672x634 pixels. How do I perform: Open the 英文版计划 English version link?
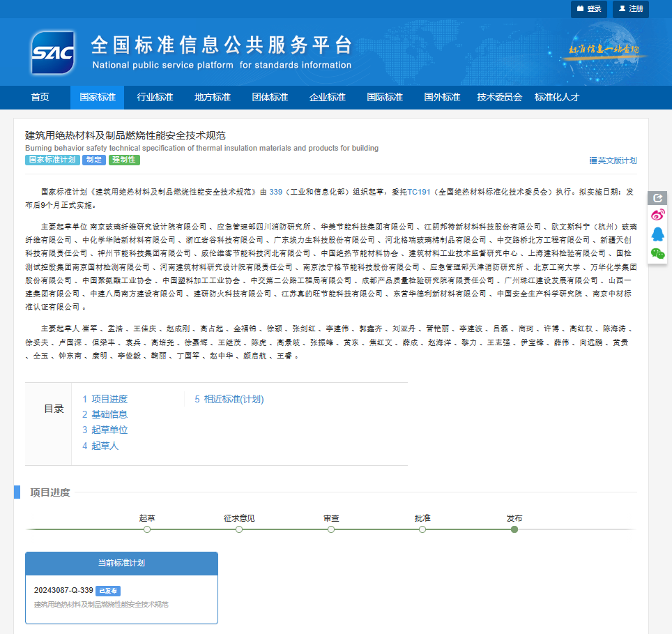pyautogui.click(x=613, y=160)
